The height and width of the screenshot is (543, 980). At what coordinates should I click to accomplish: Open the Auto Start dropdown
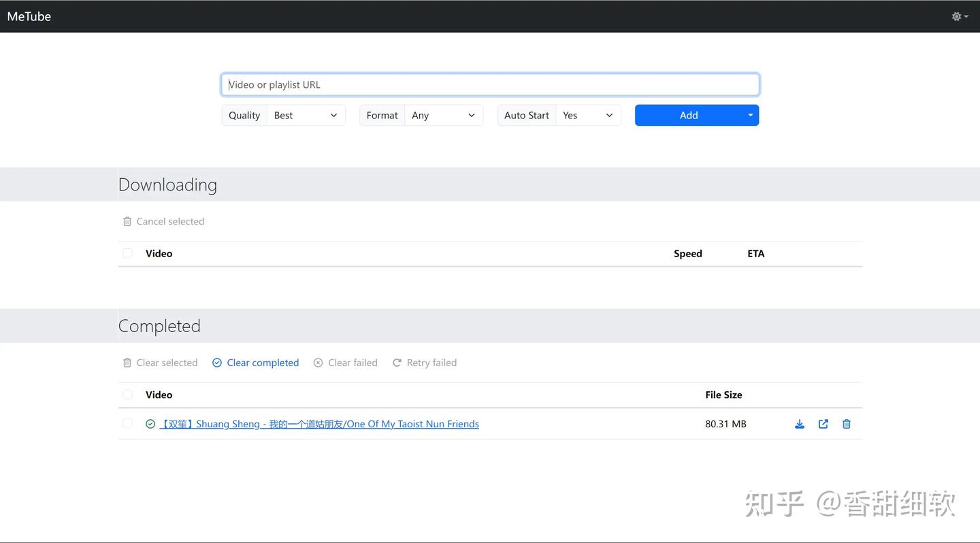(x=588, y=116)
